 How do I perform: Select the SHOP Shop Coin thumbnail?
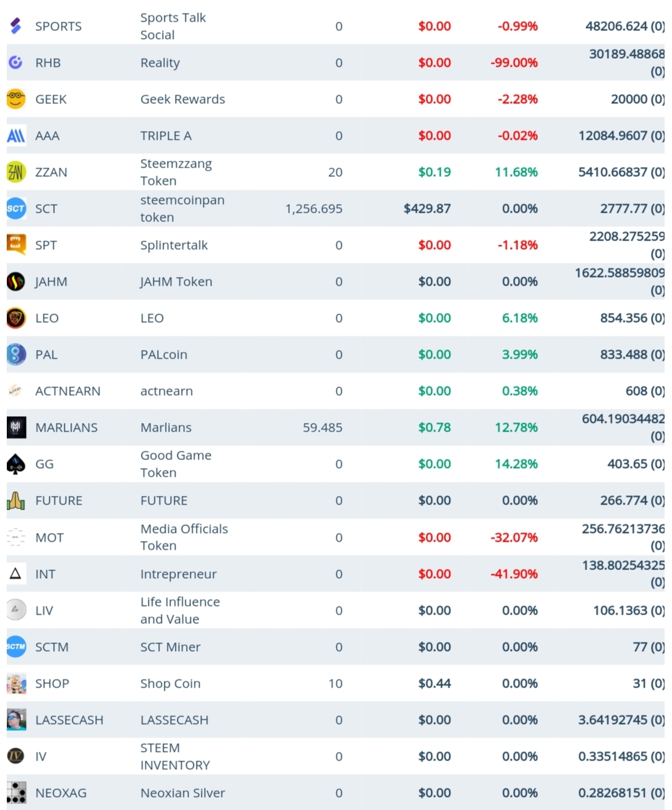(16, 683)
